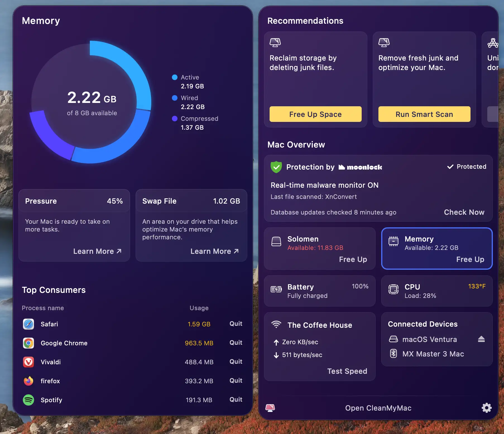Click the Free Up Space button
504x434 pixels.
click(316, 114)
